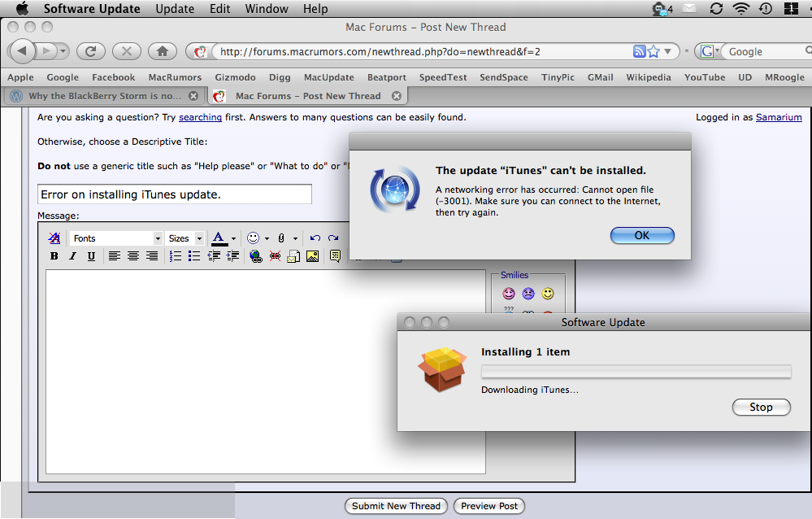The width and height of the screenshot is (812, 519).
Task: Open the attachments dropdown arrow
Action: (295, 238)
